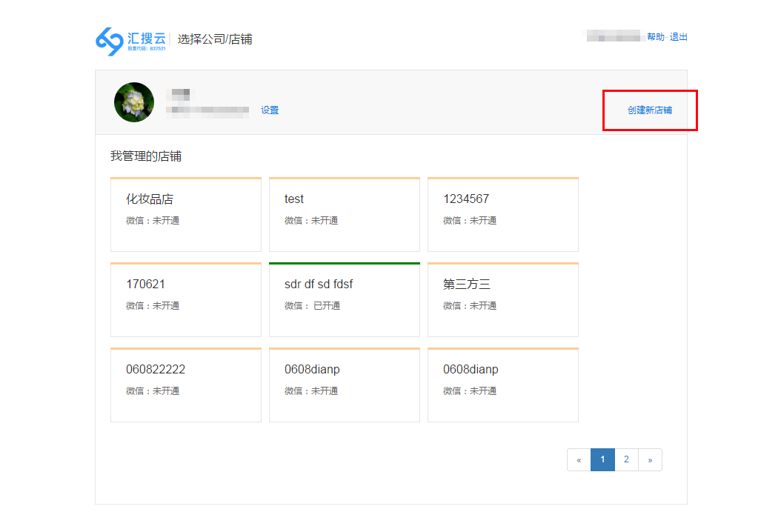The image size is (761, 532).
Task: Open the 设置 settings link
Action: point(270,110)
